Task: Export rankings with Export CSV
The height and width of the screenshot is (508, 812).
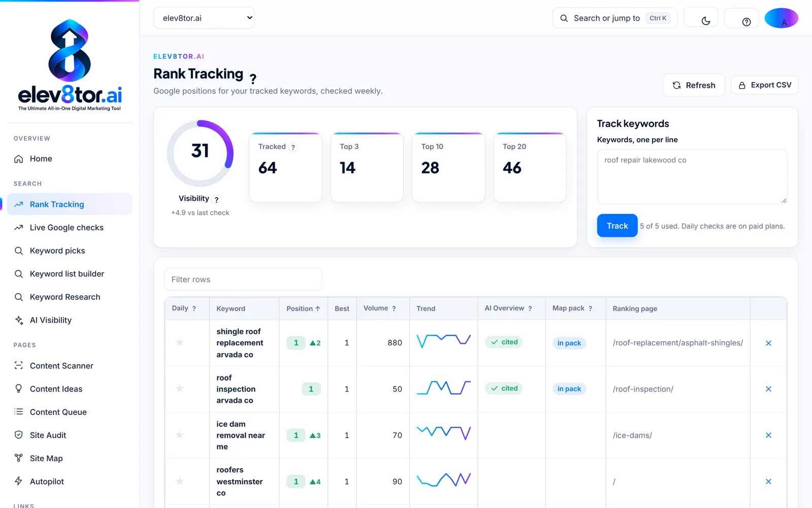Action: (x=764, y=85)
